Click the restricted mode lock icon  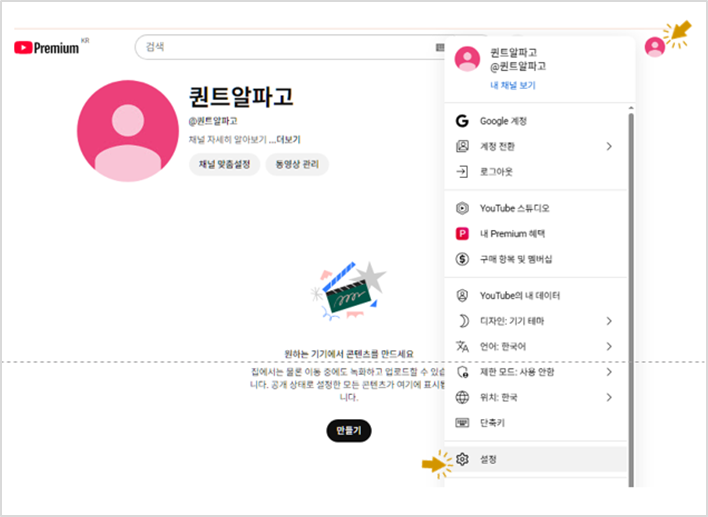click(462, 372)
